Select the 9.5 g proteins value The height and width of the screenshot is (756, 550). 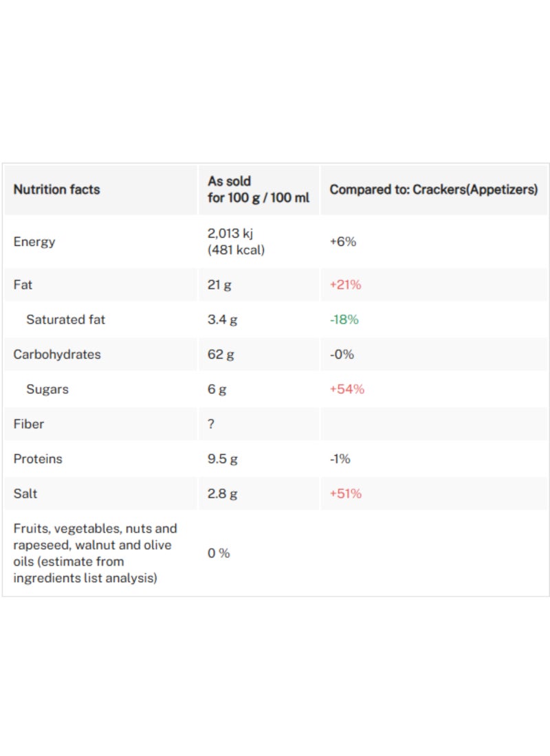[223, 459]
